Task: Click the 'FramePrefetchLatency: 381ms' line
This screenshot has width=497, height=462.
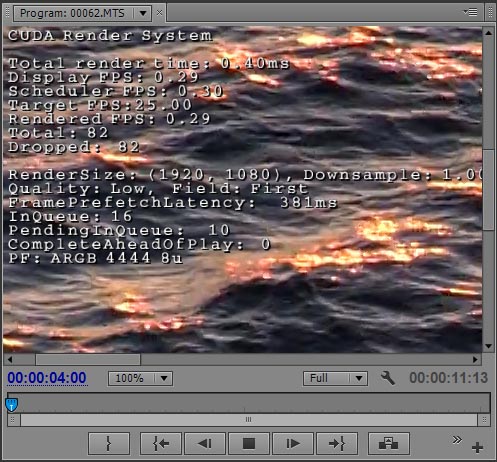Action: click(x=173, y=203)
